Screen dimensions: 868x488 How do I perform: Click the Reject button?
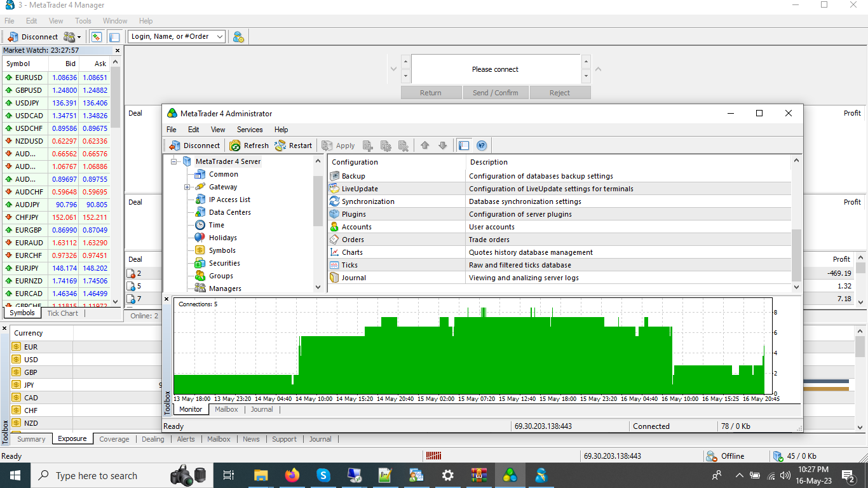click(x=560, y=93)
